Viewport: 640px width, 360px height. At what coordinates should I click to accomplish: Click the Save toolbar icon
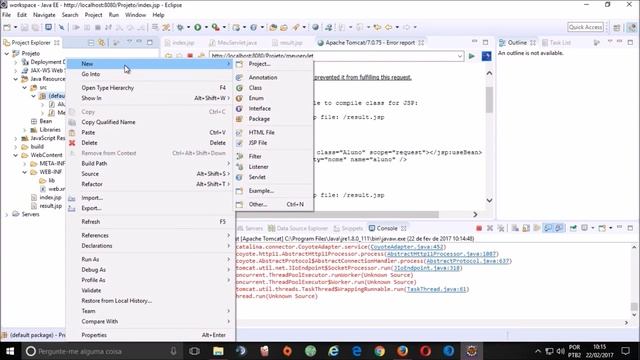tap(25, 27)
